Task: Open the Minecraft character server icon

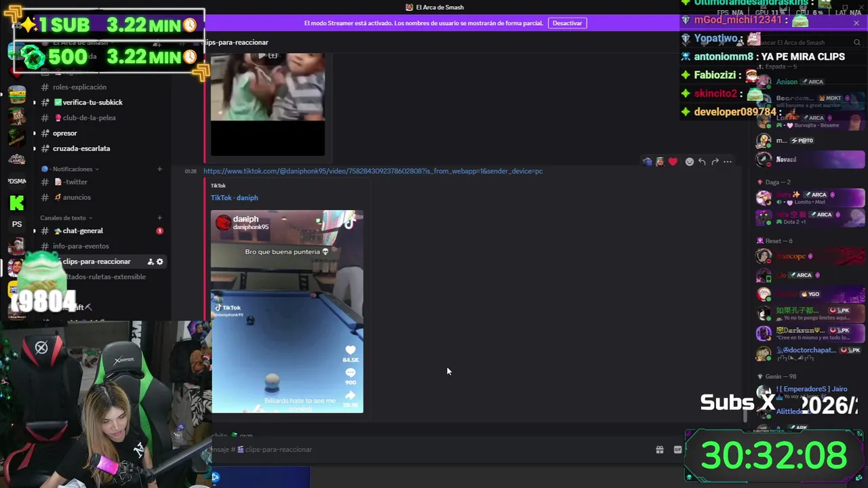Action: [x=17, y=115]
